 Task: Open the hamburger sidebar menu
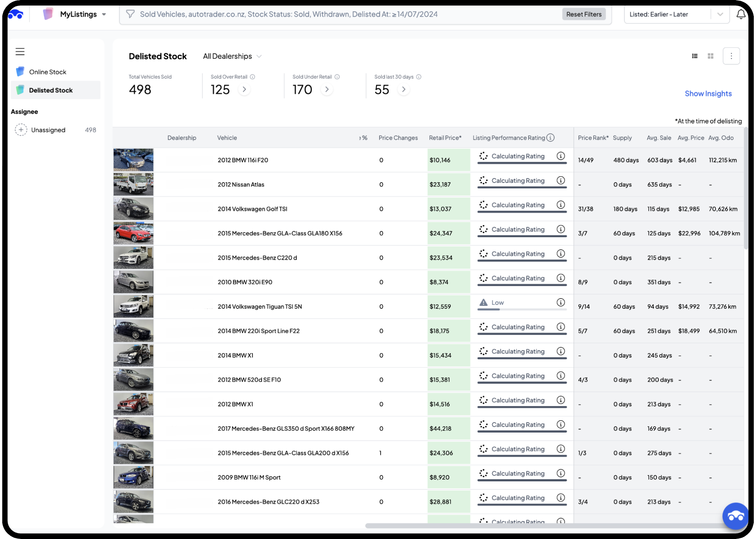pos(20,52)
